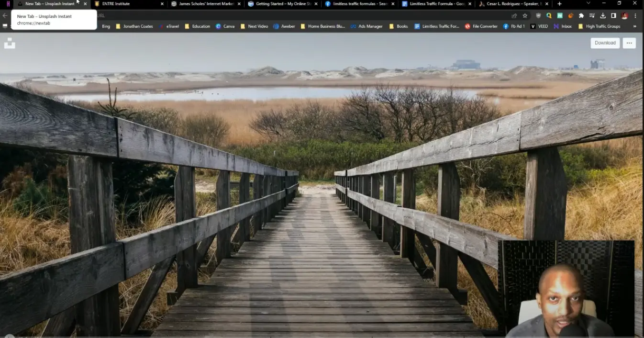Click the Unsplash logo on the page
The image size is (644, 338).
coord(10,44)
